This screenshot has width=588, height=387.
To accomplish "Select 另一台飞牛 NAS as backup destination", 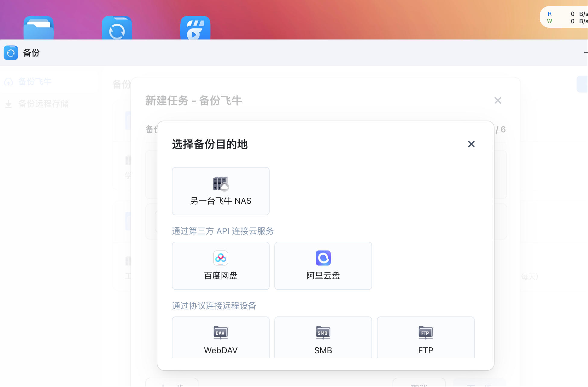I will (220, 191).
